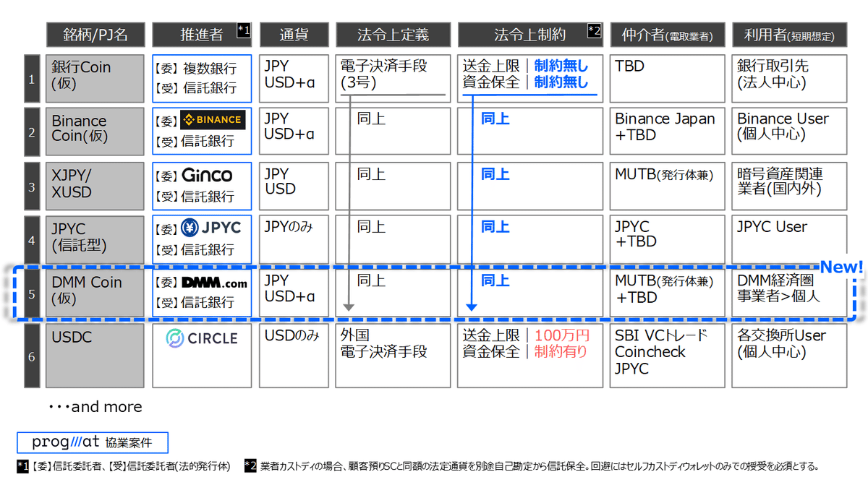Click 外国電子決済手段 definition in USDC row
This screenshot has width=868, height=485.
pyautogui.click(x=393, y=355)
